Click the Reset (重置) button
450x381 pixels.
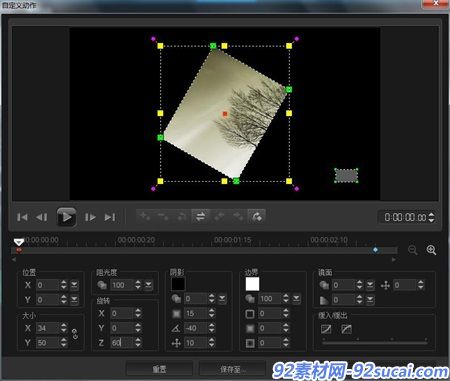click(159, 369)
